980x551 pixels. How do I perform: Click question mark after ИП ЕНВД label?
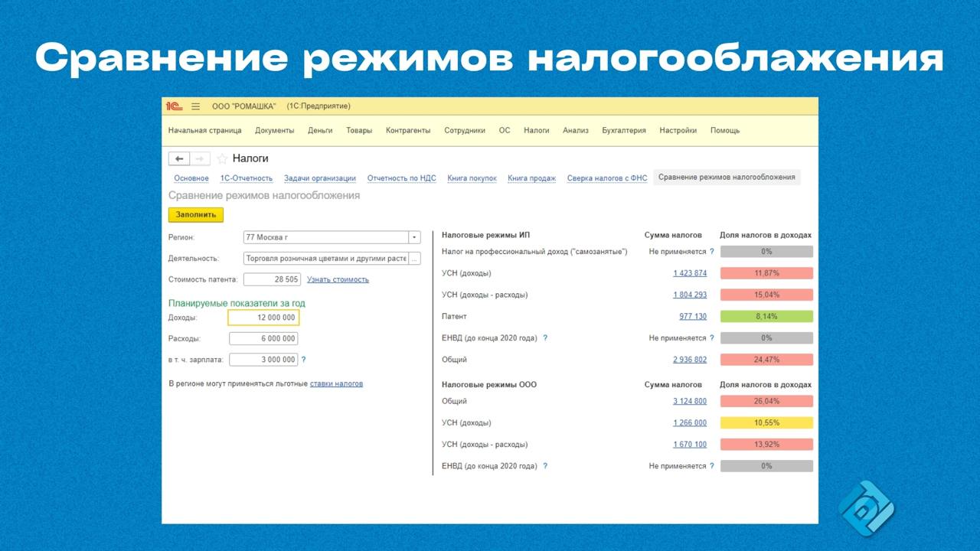545,338
